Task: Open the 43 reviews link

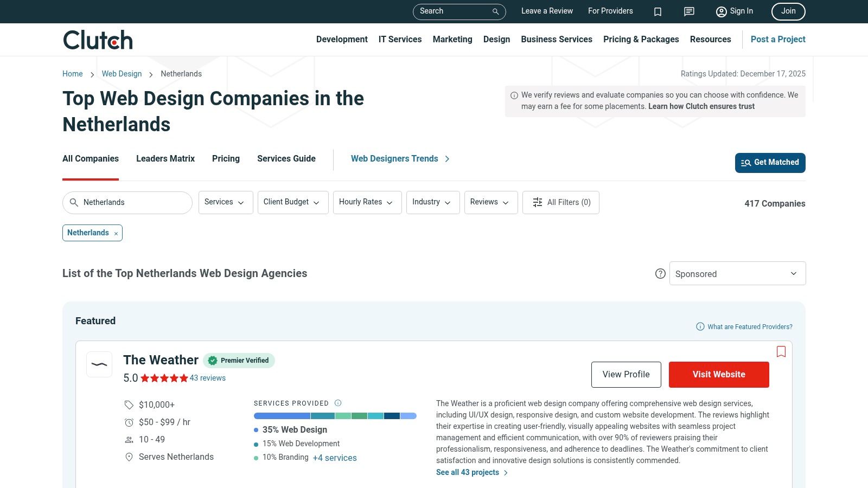Action: [x=207, y=378]
